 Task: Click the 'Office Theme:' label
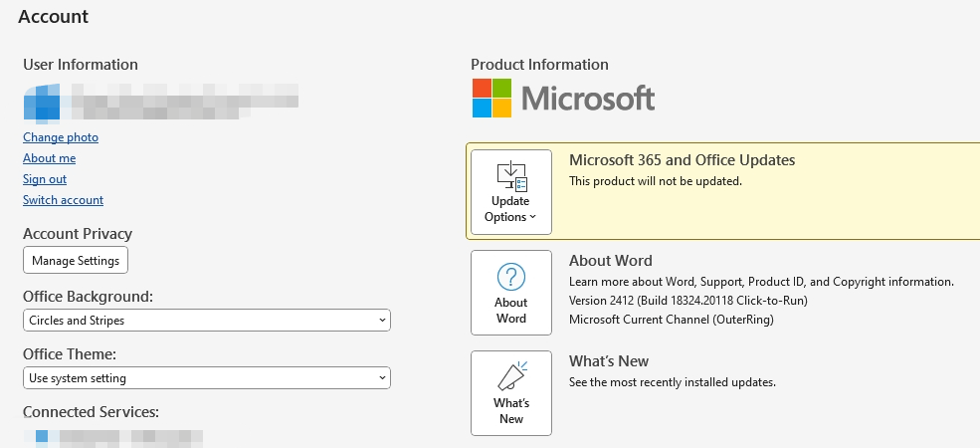(70, 354)
